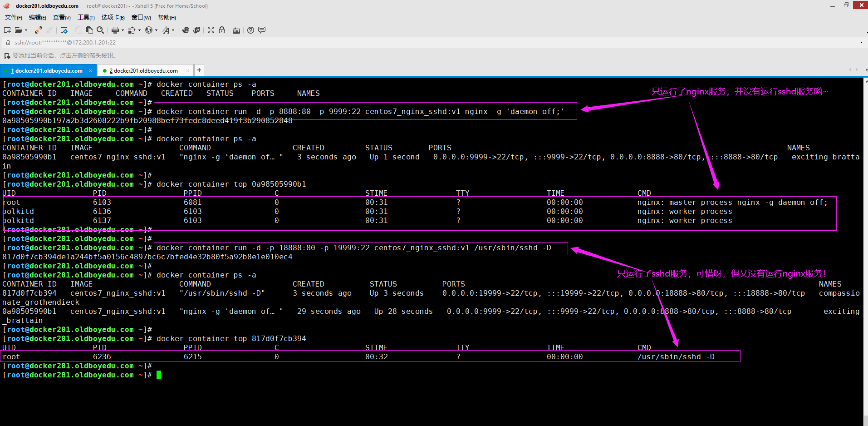868x426 pixels.
Task: Open the address bar history dropdown
Action: click(861, 43)
